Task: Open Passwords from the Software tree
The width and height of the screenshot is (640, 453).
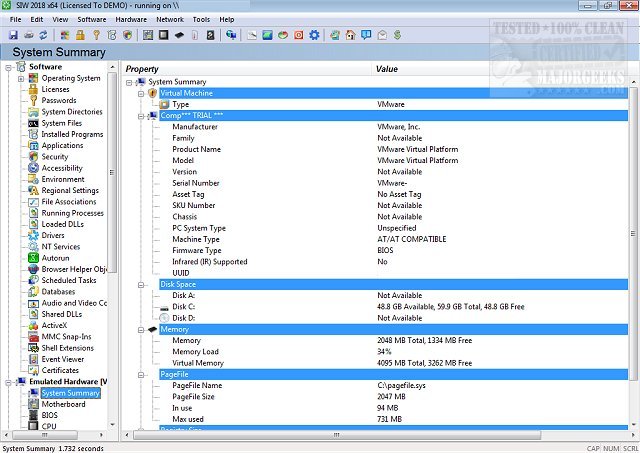Action: click(x=58, y=100)
